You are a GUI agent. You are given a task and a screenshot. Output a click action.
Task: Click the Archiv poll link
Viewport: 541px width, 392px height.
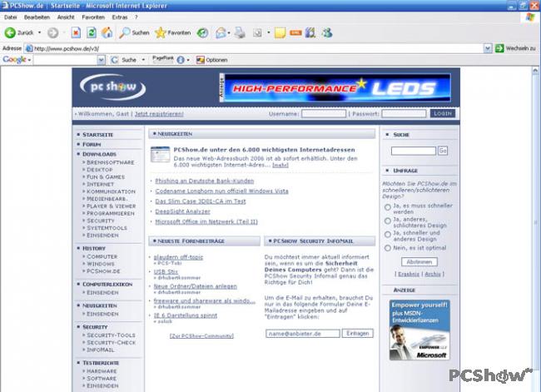coord(433,274)
